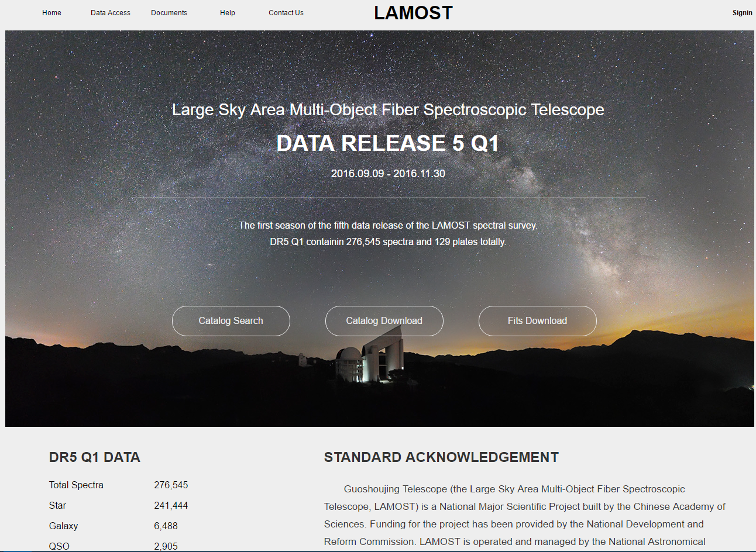This screenshot has height=552, width=756.
Task: Click the DR5 Q1 DATA heading
Action: [x=95, y=457]
